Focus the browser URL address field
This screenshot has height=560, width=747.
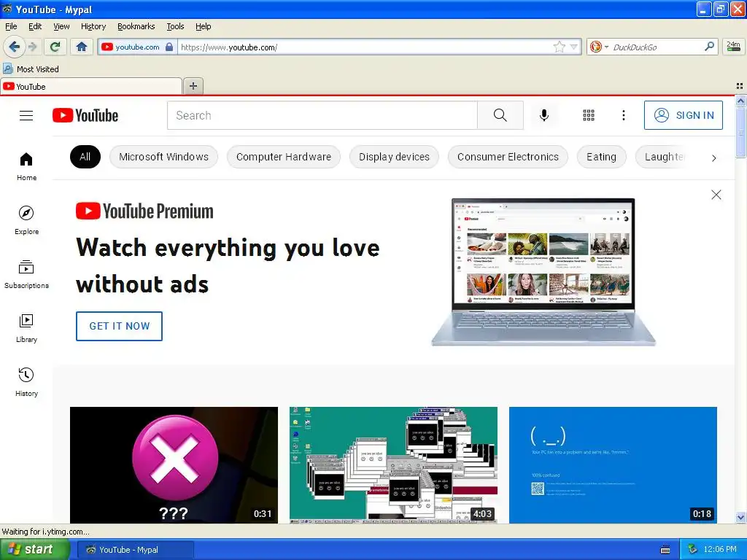[365, 47]
